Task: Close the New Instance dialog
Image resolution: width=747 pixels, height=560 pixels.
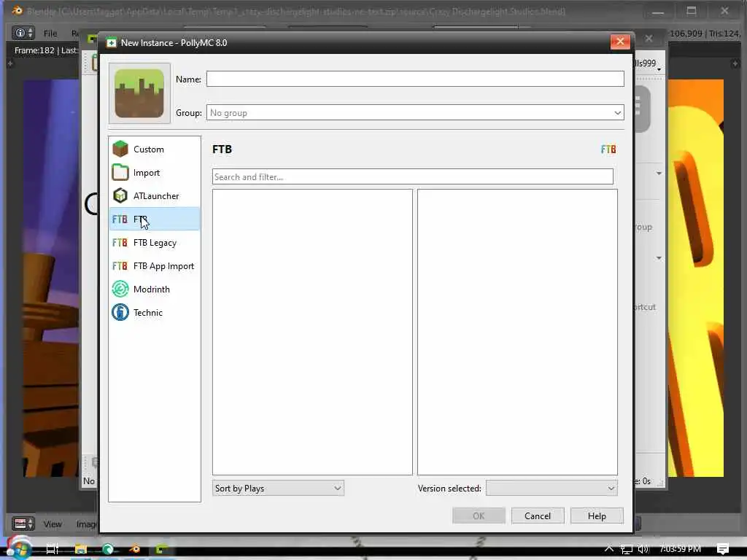Action: point(620,42)
